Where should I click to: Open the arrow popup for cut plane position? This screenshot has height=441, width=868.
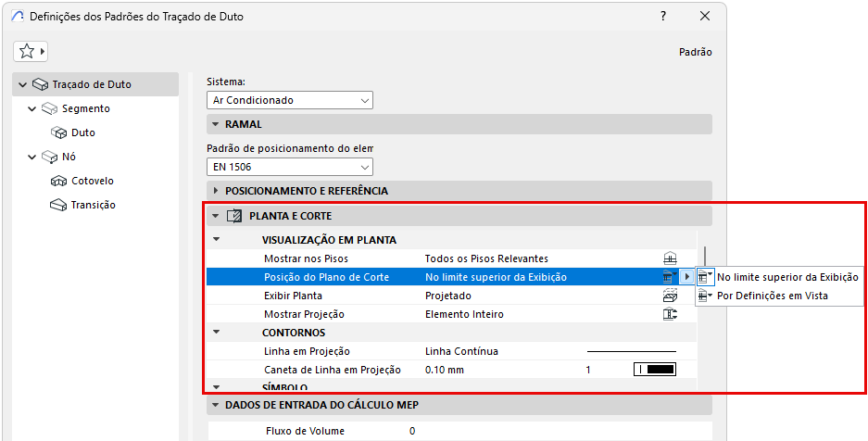tap(687, 277)
